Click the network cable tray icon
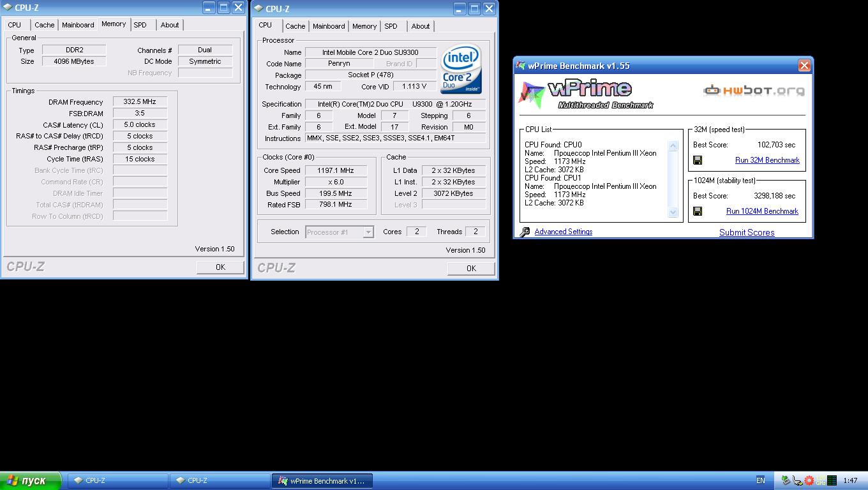 click(x=798, y=480)
